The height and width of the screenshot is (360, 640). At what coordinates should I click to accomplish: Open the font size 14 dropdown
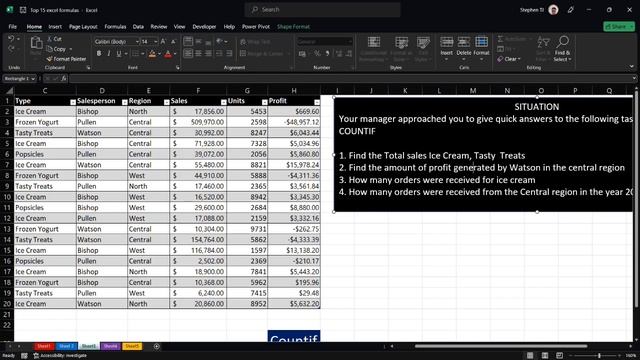pyautogui.click(x=156, y=42)
